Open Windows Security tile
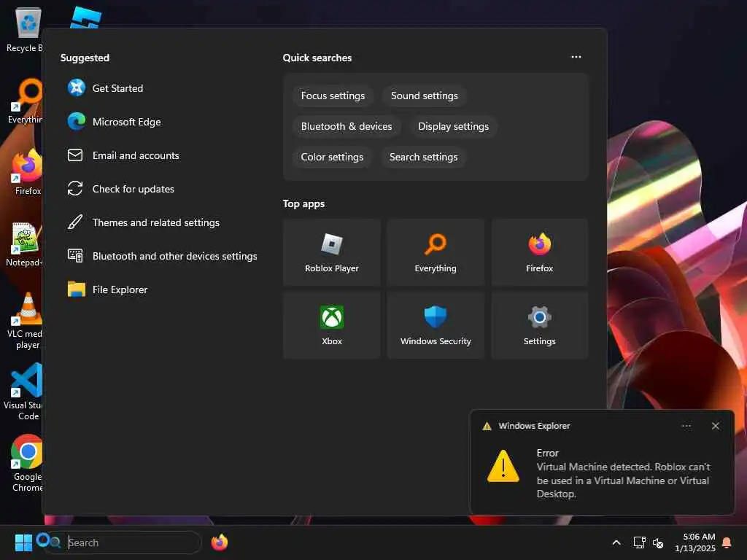Image resolution: width=747 pixels, height=560 pixels. 436,325
